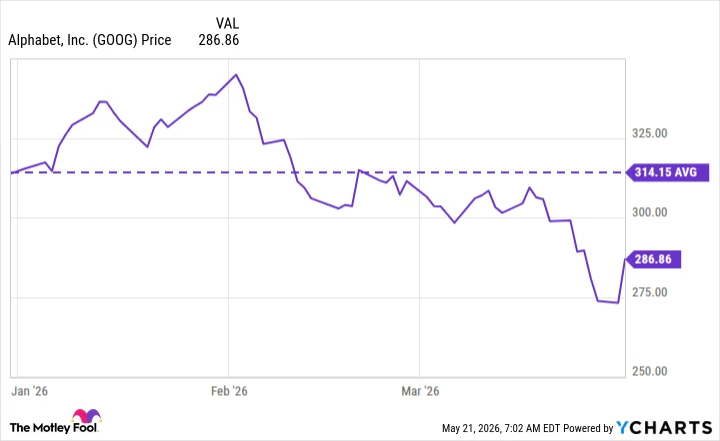Select the Alphabet, Inc. (GOOG) Price legend label
This screenshot has width=720, height=441.
[x=90, y=40]
